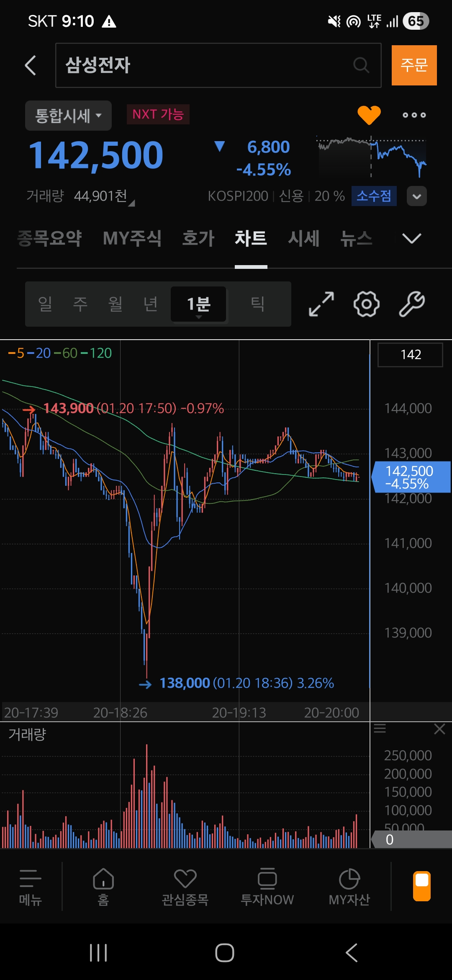Expand stock info details chevron
452x980 pixels.
pos(416,196)
